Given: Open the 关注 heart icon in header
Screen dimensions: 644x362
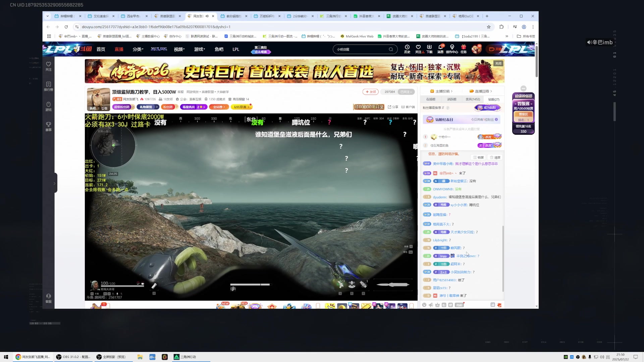Looking at the screenshot, I should pyautogui.click(x=418, y=49).
